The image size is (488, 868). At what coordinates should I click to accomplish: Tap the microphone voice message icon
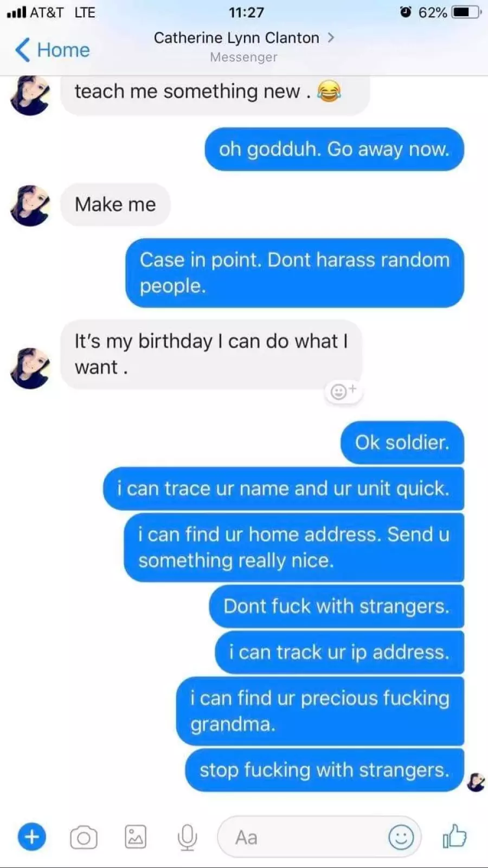(187, 838)
